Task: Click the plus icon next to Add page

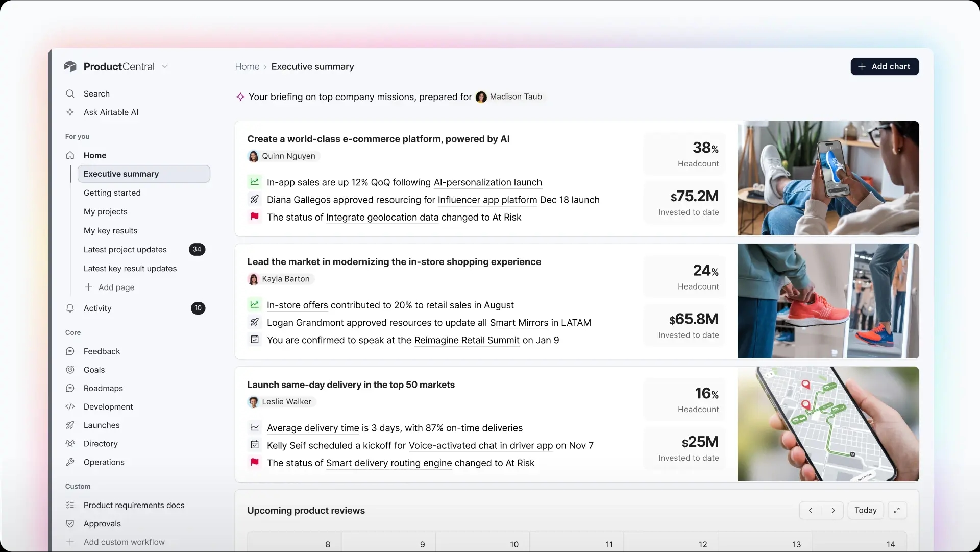Action: 88,287
